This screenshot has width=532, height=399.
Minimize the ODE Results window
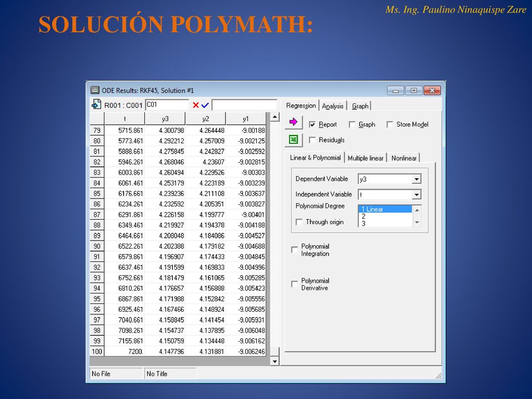point(395,90)
